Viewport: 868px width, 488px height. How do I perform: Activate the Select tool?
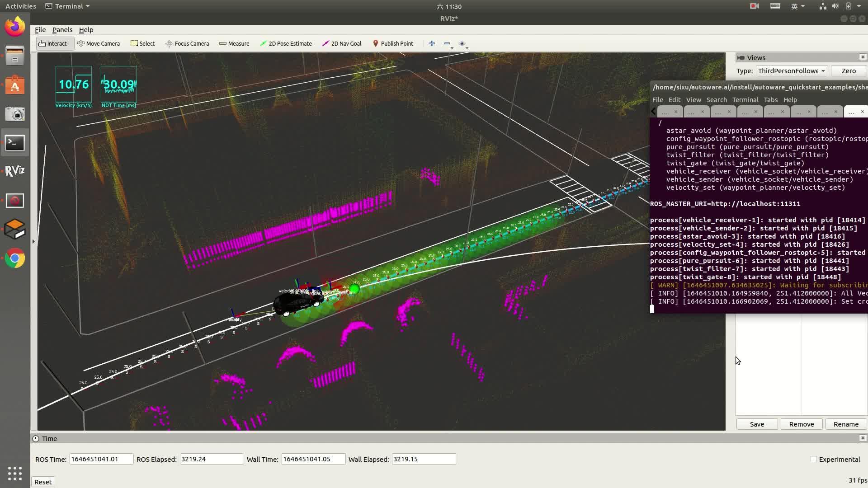tap(142, 44)
